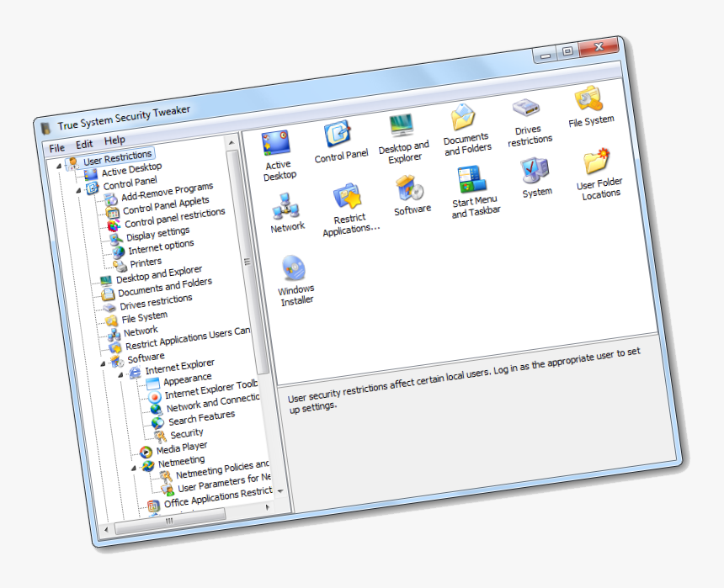Select Internet options tree node

click(161, 247)
